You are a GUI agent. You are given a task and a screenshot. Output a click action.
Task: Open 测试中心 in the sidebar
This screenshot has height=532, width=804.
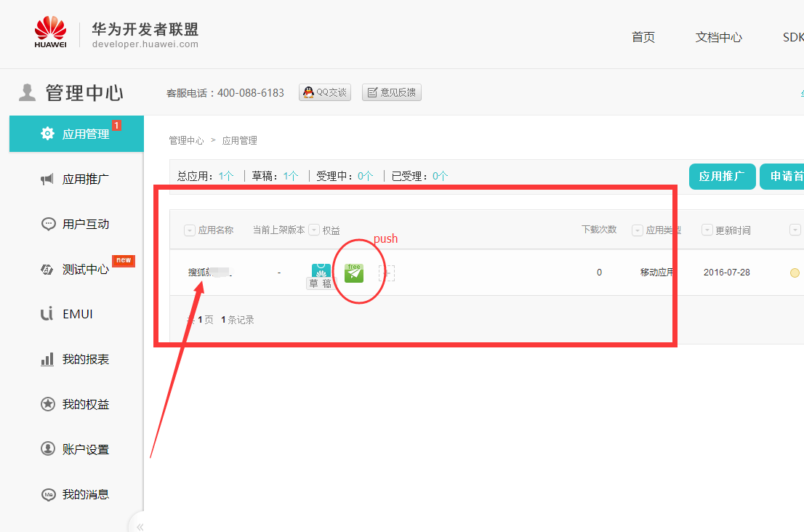(x=76, y=270)
